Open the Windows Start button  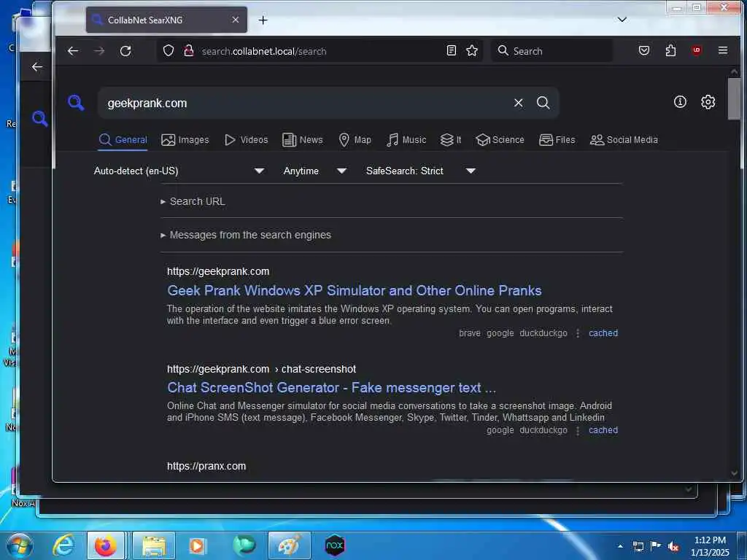[x=20, y=545]
